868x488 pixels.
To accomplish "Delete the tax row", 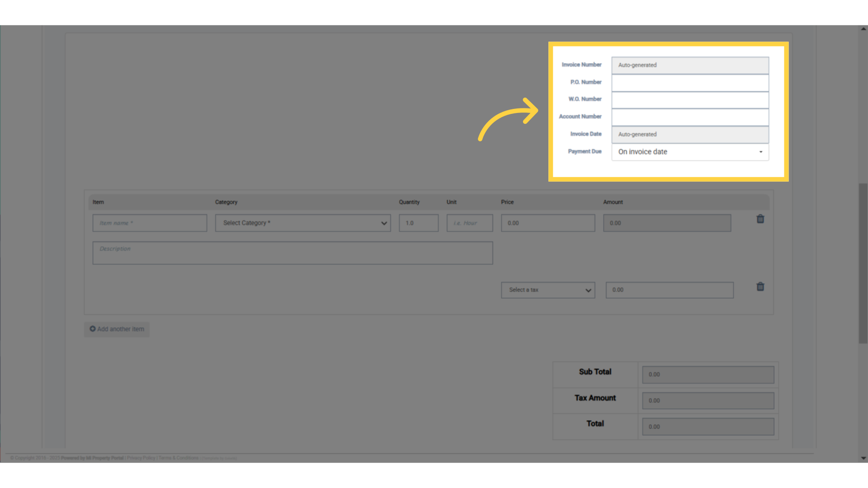I will [x=760, y=287].
